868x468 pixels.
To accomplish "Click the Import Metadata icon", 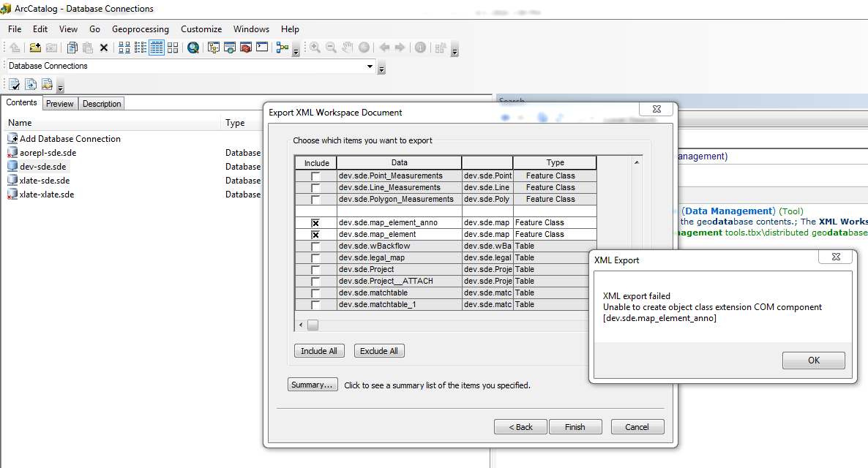I will pyautogui.click(x=47, y=84).
